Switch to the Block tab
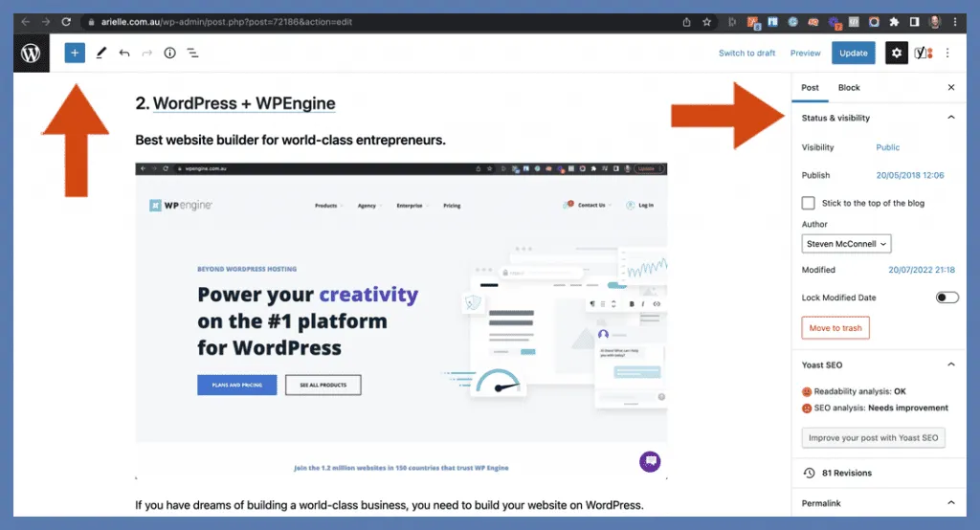The width and height of the screenshot is (980, 530). (849, 87)
